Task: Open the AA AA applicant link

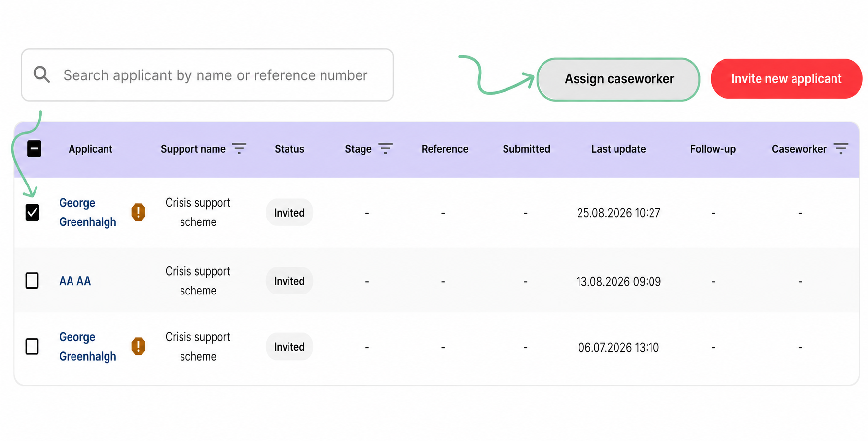Action: (x=75, y=281)
